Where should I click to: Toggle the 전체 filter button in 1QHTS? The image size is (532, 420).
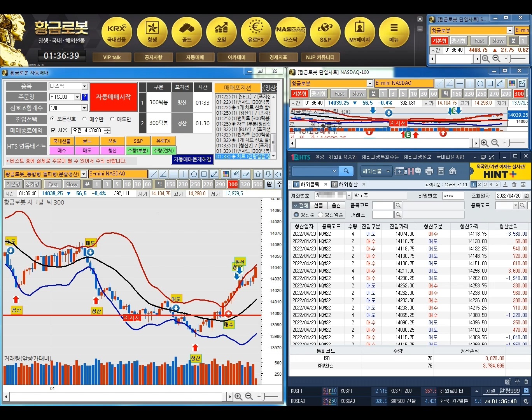[300, 205]
